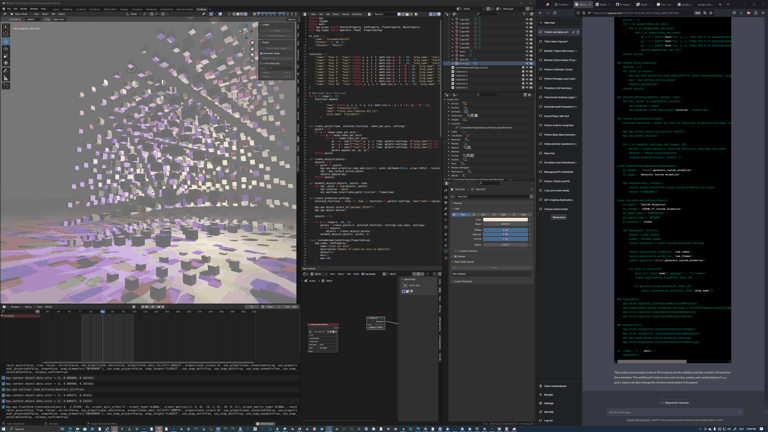
Task: Choose Area light type in Light properties
Action: [x=522, y=215]
